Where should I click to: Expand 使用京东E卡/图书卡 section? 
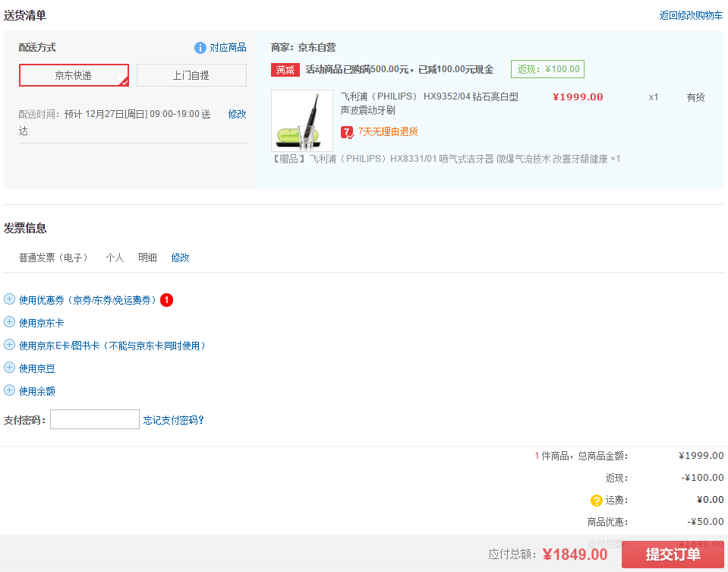(x=112, y=346)
